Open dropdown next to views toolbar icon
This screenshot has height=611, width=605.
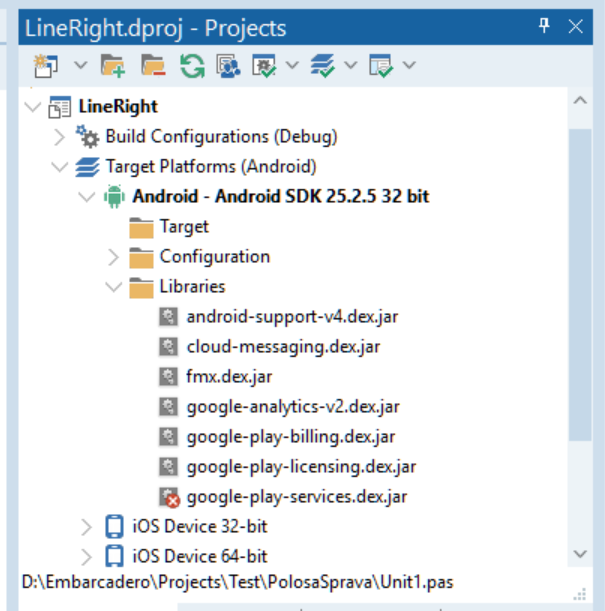point(409,65)
